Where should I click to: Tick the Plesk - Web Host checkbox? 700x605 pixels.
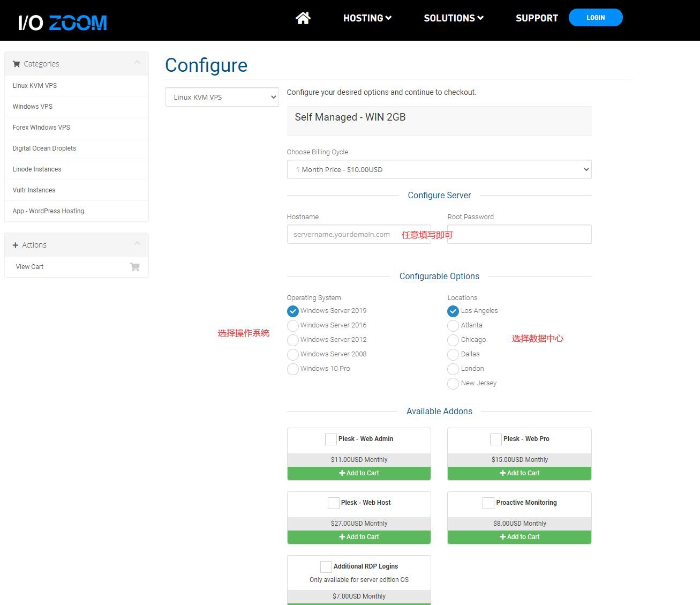(x=333, y=503)
